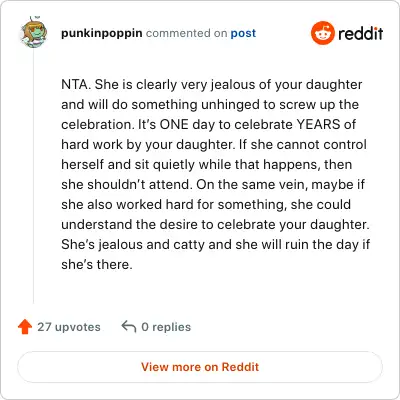The width and height of the screenshot is (400, 400).
Task: Open the reddit wordmark text
Action: point(361,33)
